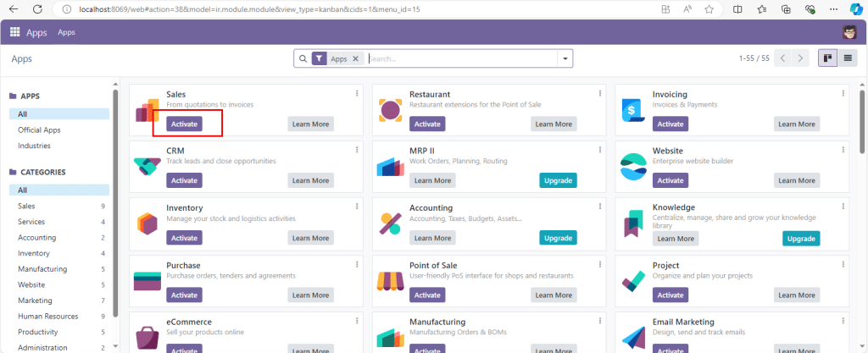This screenshot has height=353, width=868.
Task: Click the Apps menu in the top navbar
Action: (x=66, y=32)
